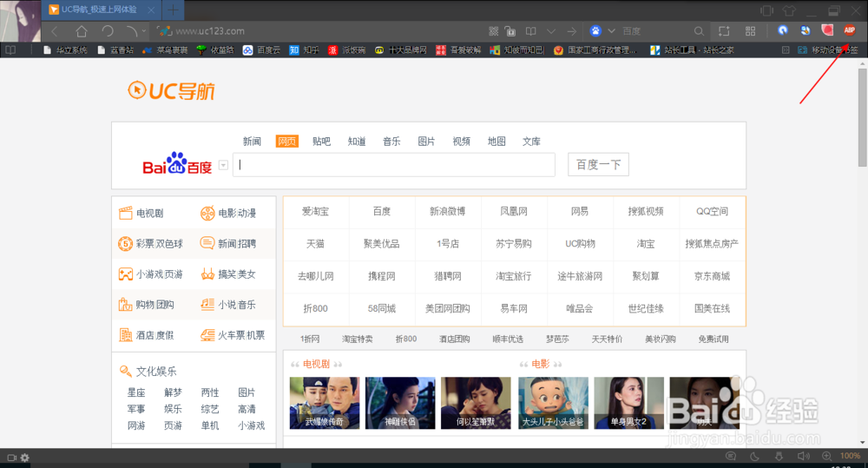Open a new tab with plus button
The height and width of the screenshot is (468, 868).
(x=173, y=10)
